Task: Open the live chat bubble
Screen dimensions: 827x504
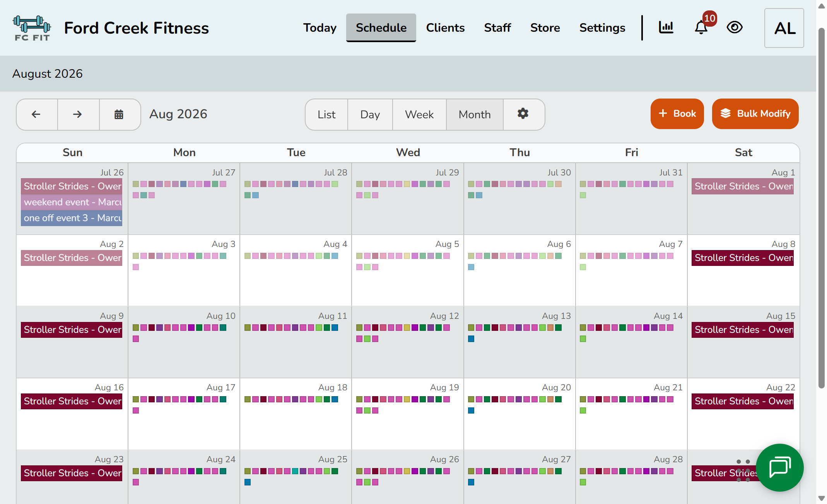Action: pos(779,467)
